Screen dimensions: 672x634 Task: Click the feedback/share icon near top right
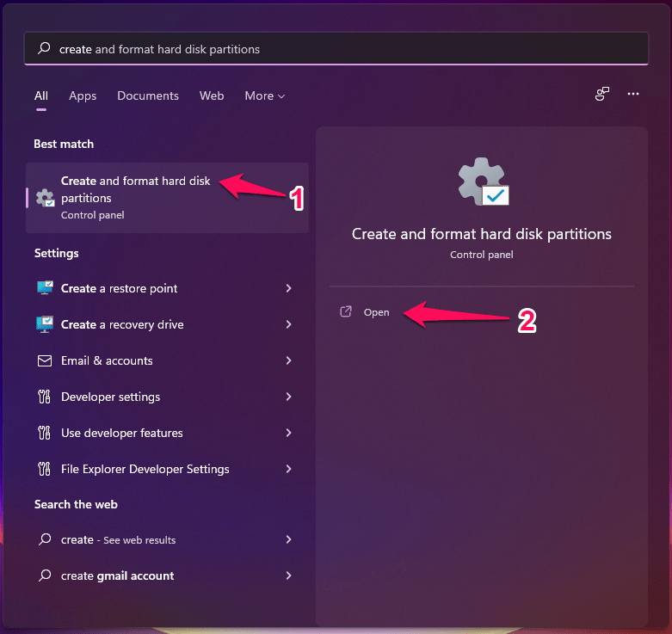point(602,95)
